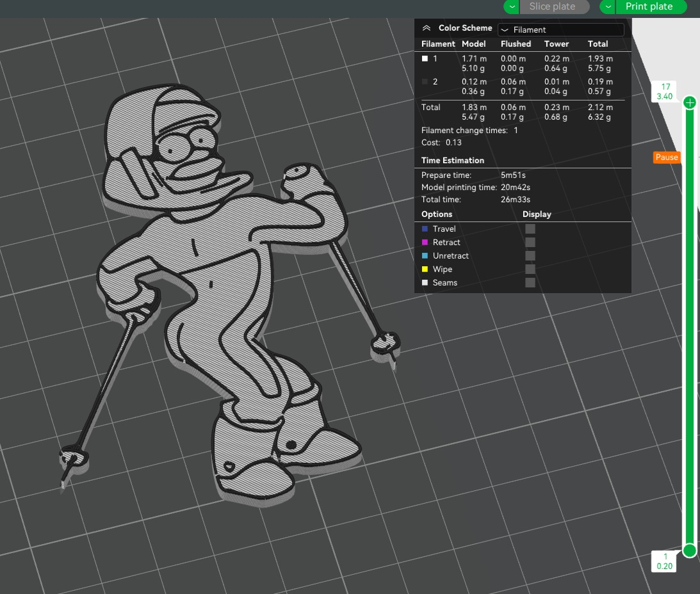Toggle Seams display checkbox
Image resolution: width=700 pixels, height=594 pixels.
pos(530,282)
